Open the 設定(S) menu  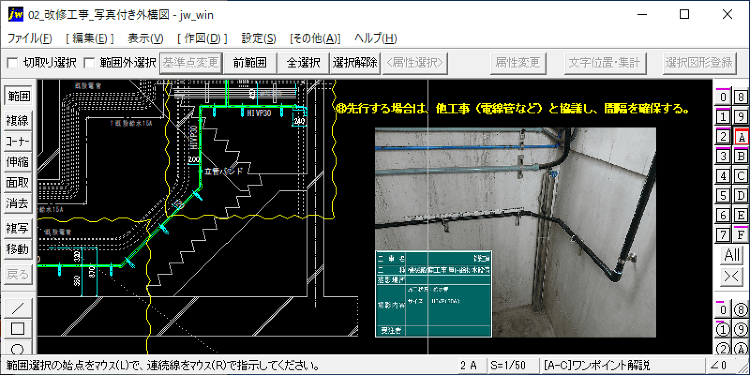[x=259, y=39]
